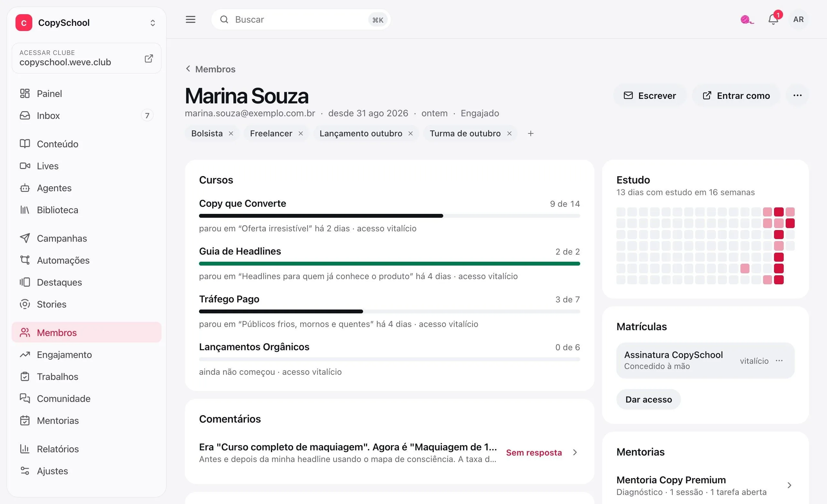Open the notifications bell

[x=773, y=19]
